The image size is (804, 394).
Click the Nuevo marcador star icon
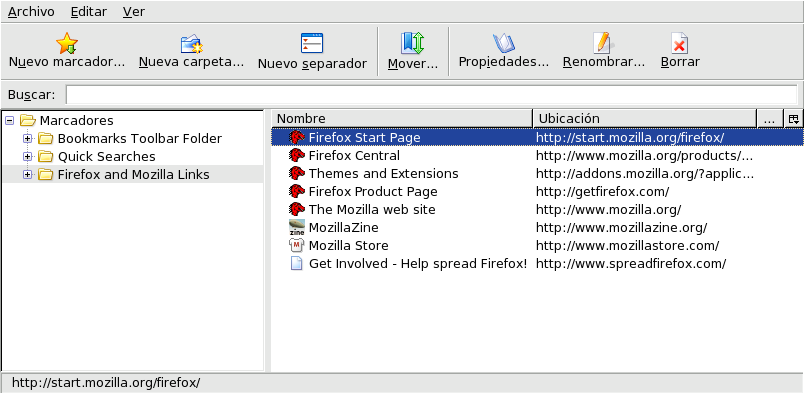coord(67,43)
